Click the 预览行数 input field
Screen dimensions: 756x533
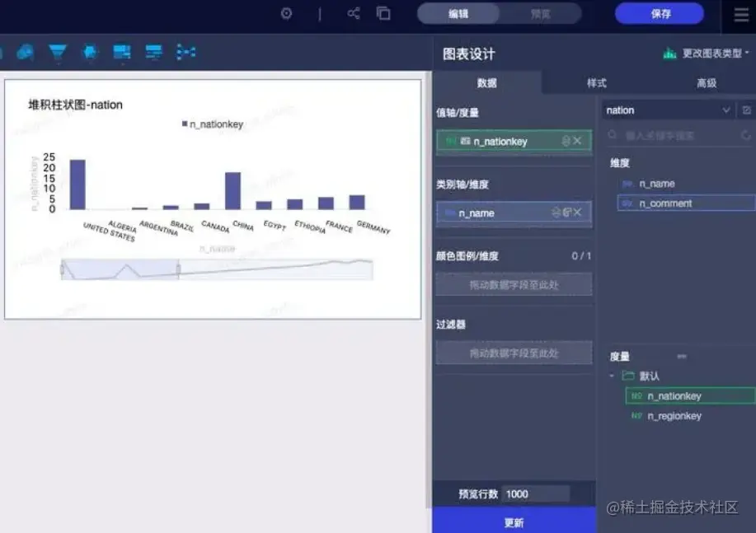[x=535, y=494]
